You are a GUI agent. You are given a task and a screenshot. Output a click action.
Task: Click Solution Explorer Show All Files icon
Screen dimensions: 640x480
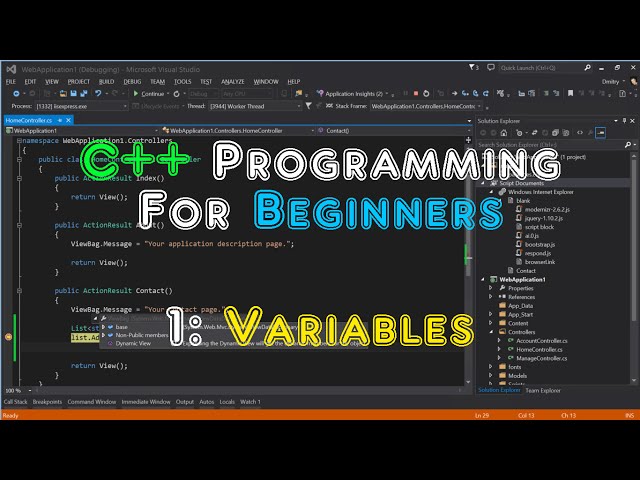pyautogui.click(x=566, y=133)
